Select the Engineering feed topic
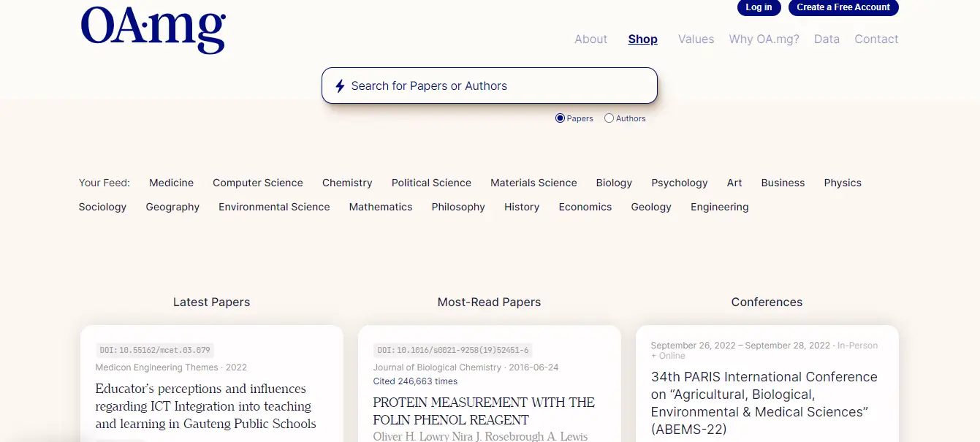980x442 pixels. point(720,207)
